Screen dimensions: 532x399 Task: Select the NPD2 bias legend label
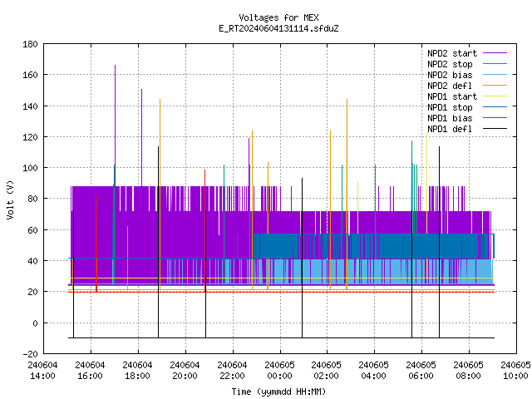click(x=450, y=75)
